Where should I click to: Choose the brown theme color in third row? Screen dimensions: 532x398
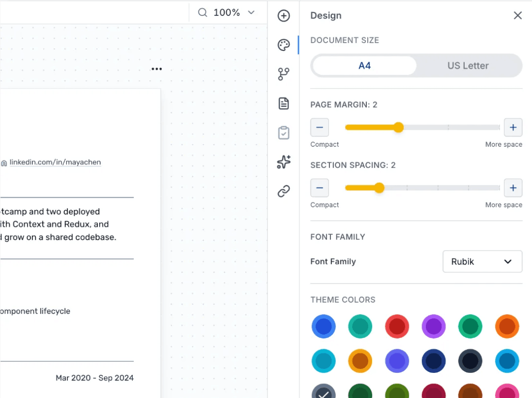click(x=470, y=392)
